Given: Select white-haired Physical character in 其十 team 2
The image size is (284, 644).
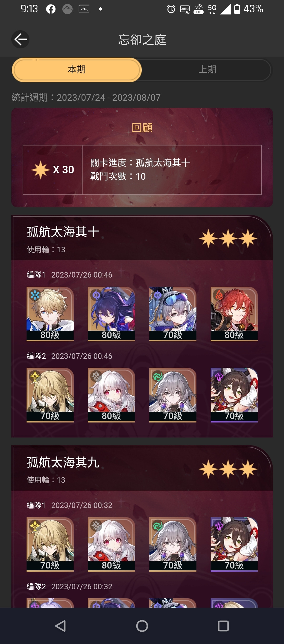Looking at the screenshot, I should (x=111, y=395).
